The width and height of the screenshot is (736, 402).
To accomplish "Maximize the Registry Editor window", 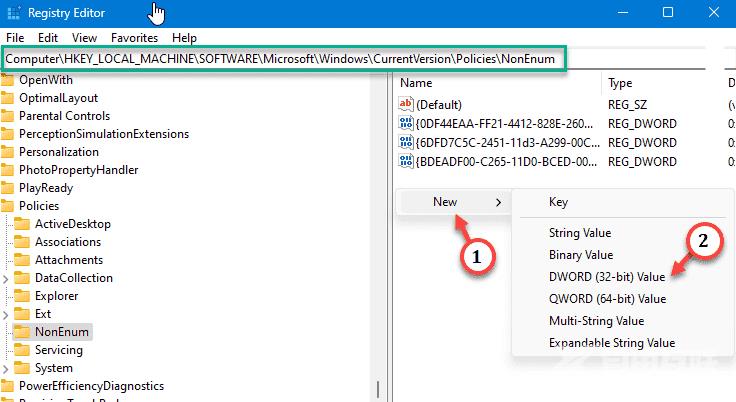I will click(668, 13).
